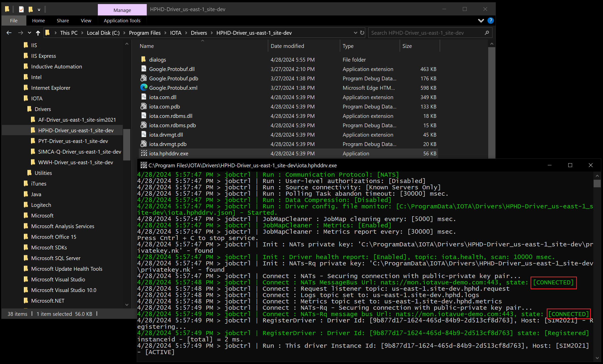Click Local Disk (C:) breadcrumb segment
This screenshot has width=603, height=364.
coord(103,33)
